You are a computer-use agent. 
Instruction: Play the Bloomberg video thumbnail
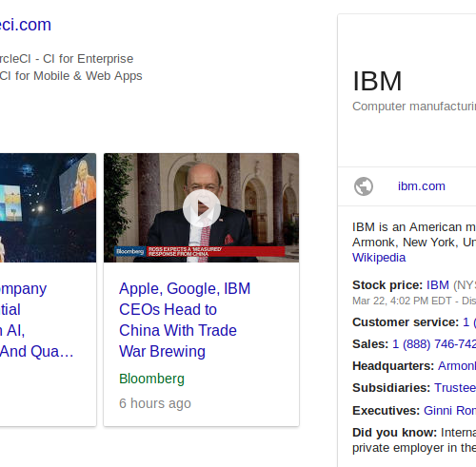(x=202, y=208)
